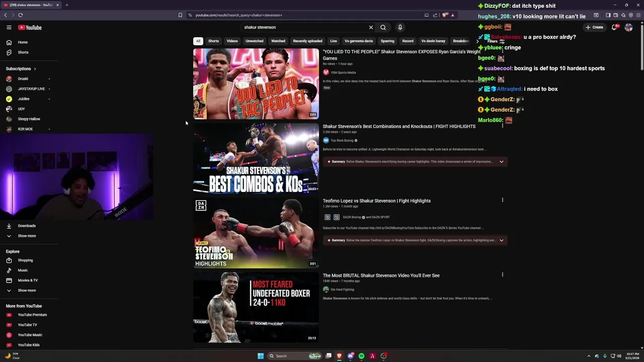644x362 pixels.
Task: Open Shopping under Explore
Action: (20, 260)
